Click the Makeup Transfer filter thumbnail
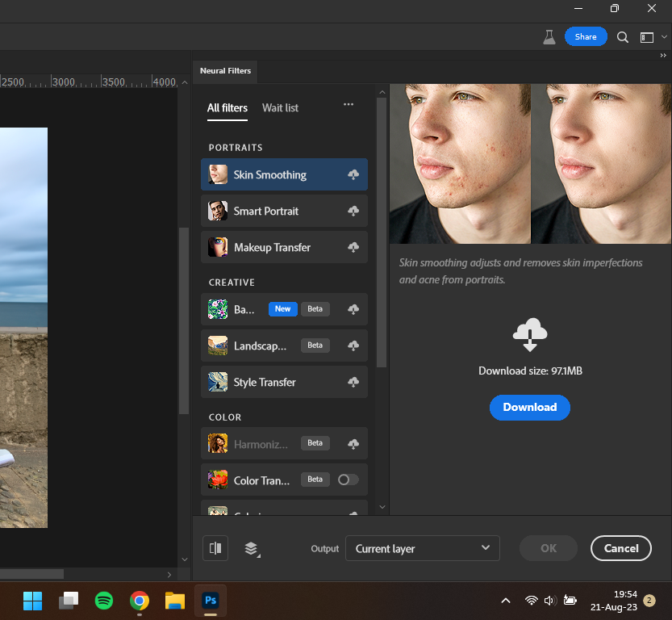Image resolution: width=672 pixels, height=620 pixels. click(218, 247)
